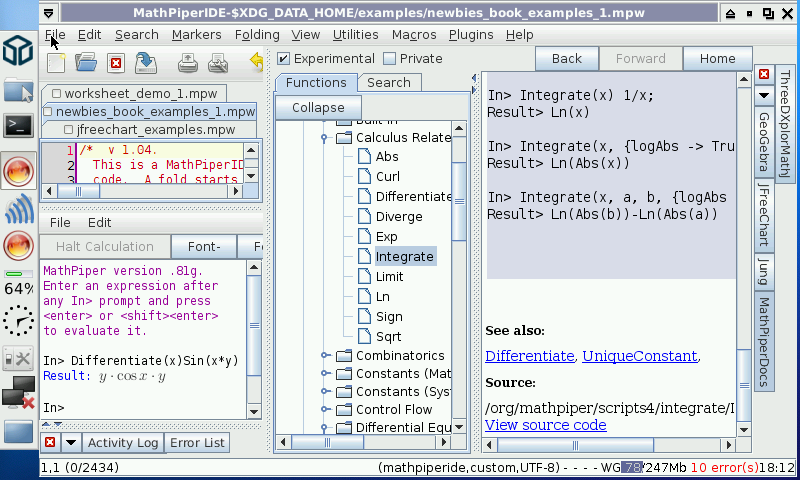Open the terminal icon in the side panel

[x=18, y=125]
